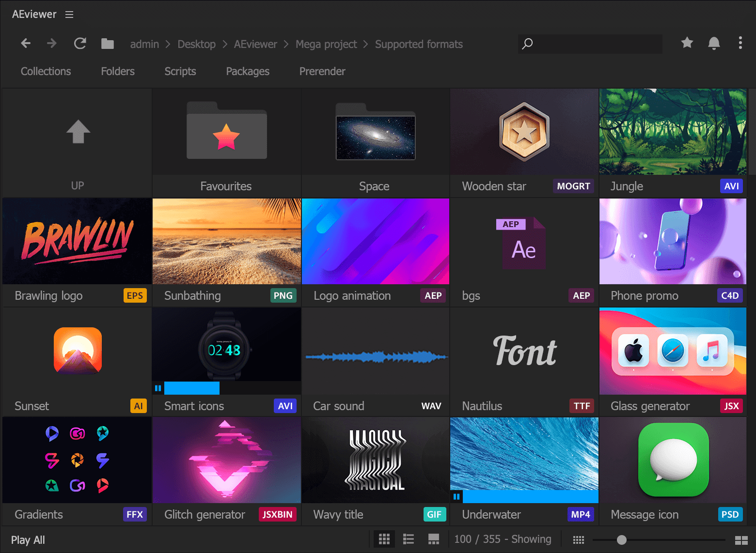
Task: Open notifications with the bell icon
Action: click(714, 43)
